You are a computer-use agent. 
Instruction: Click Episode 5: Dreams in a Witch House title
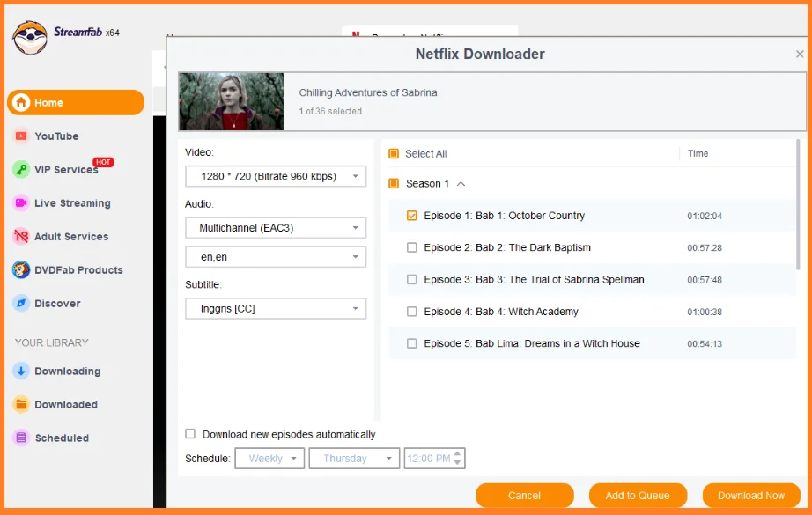[532, 343]
